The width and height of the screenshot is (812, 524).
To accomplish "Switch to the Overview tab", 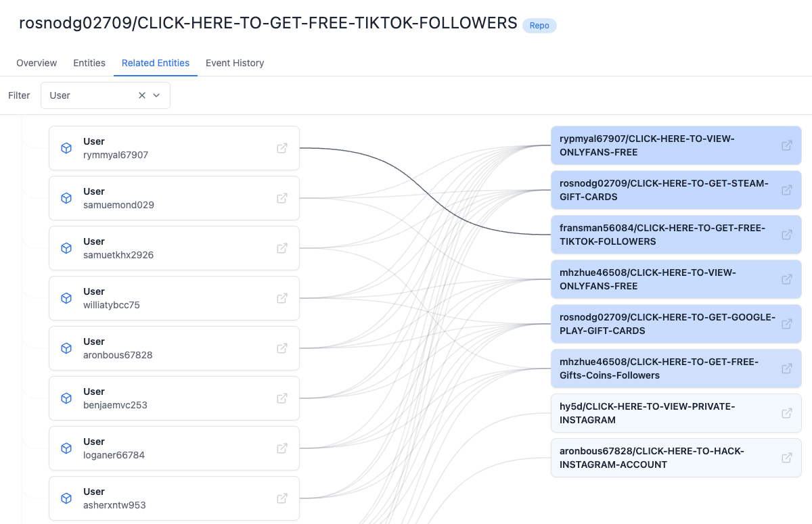I will tap(37, 63).
